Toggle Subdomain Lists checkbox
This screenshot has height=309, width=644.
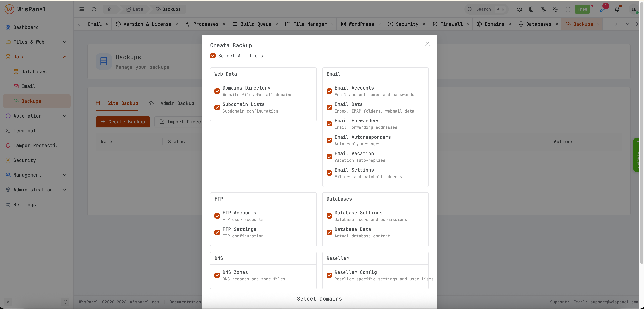(x=217, y=108)
